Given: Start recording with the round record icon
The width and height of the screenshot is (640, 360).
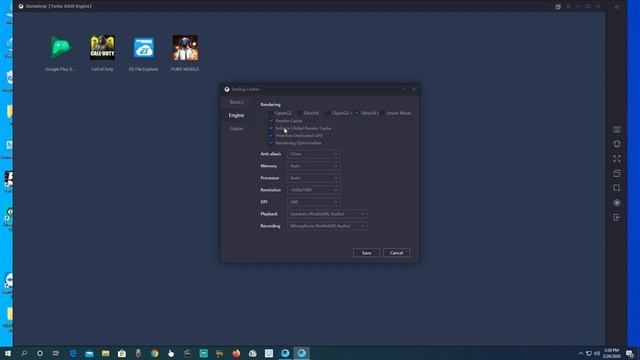Looking at the screenshot, I should click(617, 202).
